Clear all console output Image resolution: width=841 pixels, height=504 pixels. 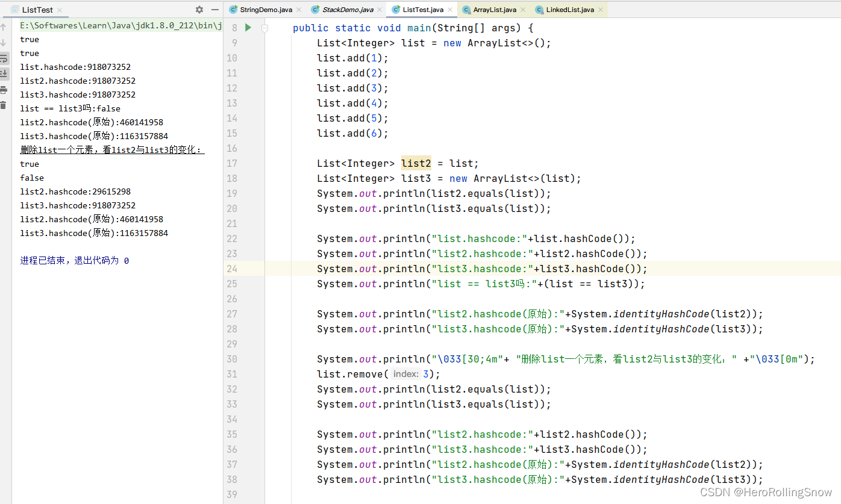(4, 105)
